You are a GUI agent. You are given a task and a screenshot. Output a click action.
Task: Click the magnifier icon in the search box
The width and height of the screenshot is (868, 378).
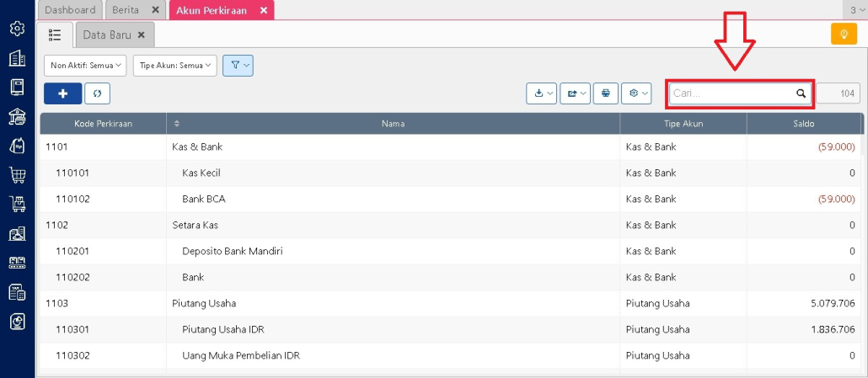pos(801,94)
